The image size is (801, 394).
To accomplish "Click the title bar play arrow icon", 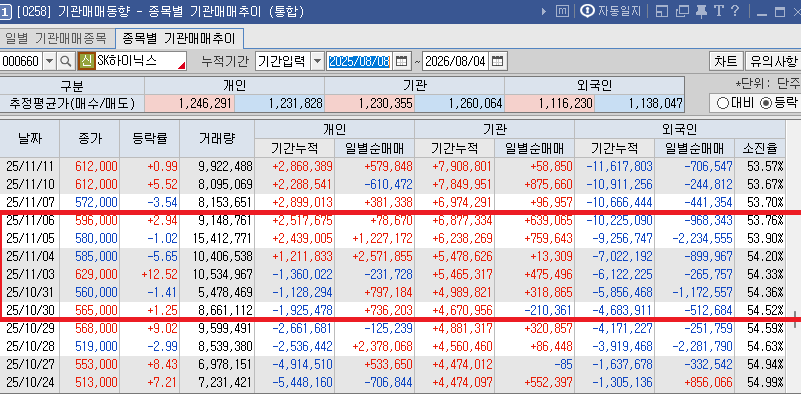I will [544, 11].
